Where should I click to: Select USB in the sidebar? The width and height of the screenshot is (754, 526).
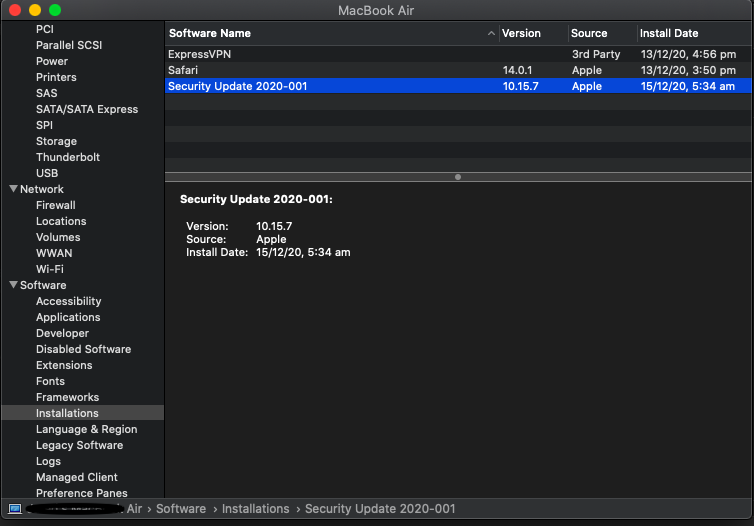[x=47, y=173]
